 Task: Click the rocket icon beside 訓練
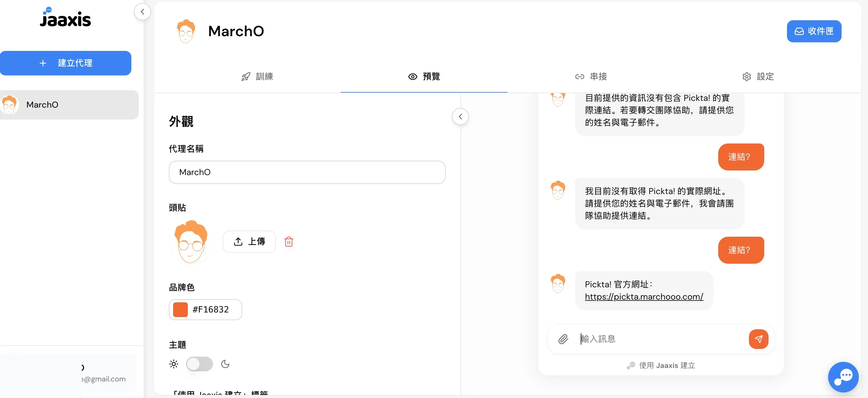pos(246,77)
